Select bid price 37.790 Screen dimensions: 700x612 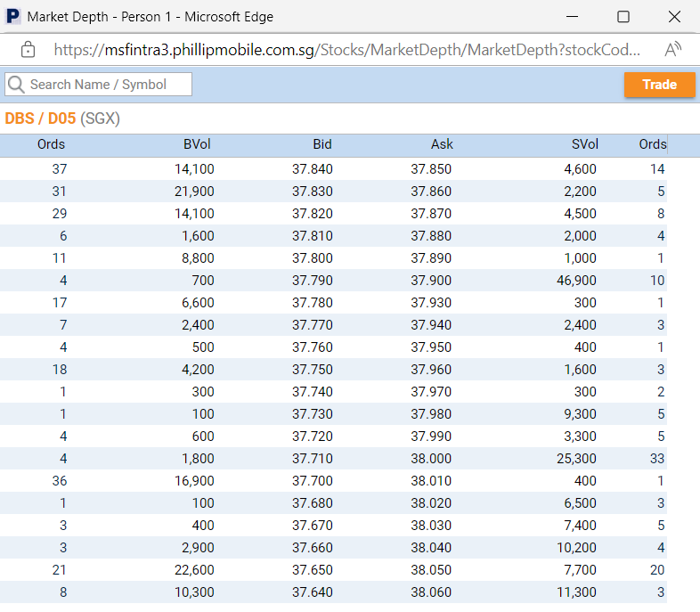(x=313, y=281)
